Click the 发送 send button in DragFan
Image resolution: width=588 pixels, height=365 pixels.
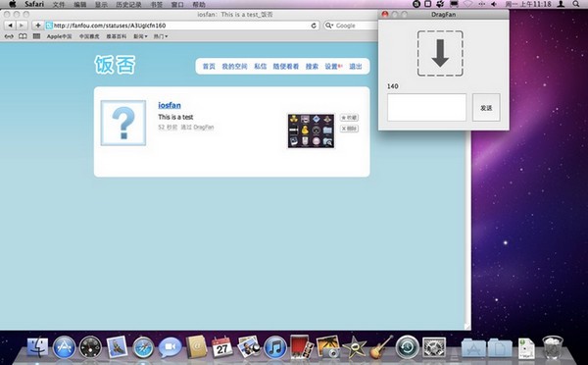[x=486, y=107]
